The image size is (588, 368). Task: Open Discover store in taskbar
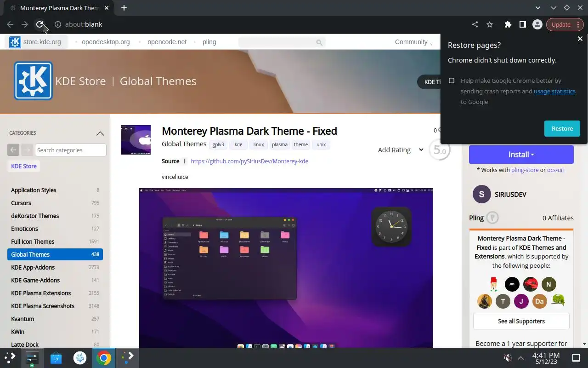[56, 358]
